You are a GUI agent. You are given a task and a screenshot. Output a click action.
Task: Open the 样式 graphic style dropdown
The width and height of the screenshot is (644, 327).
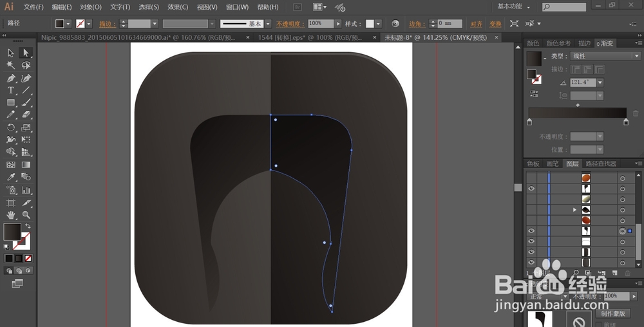point(378,24)
